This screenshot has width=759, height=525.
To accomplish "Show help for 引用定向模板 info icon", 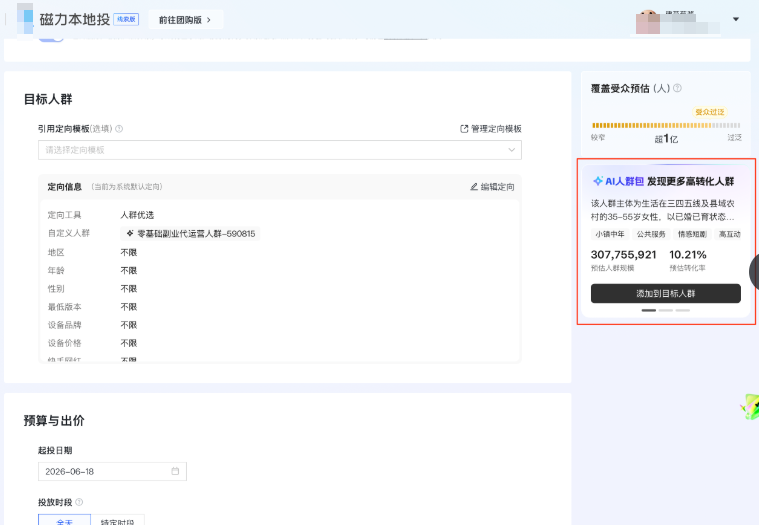I will 119,129.
